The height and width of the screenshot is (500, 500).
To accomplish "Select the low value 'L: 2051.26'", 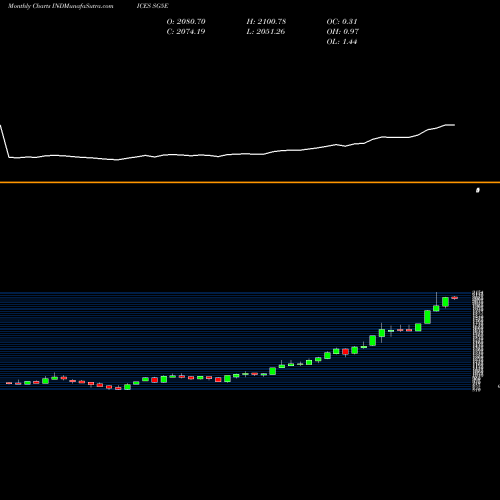I will [266, 31].
